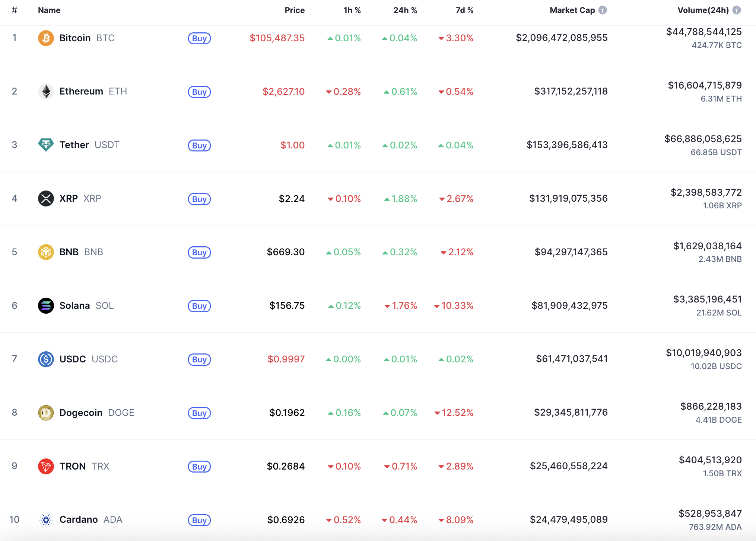This screenshot has width=756, height=541.
Task: Open the Solana SOL name link
Action: 86,305
